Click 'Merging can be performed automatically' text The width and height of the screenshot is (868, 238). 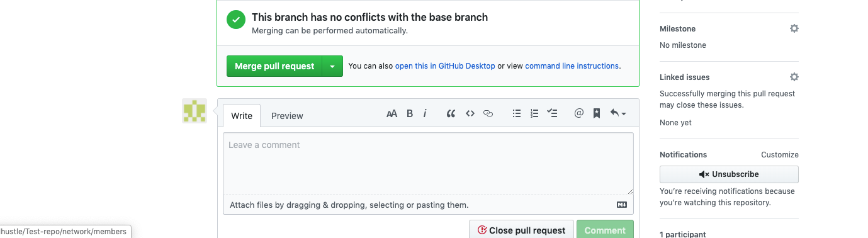329,30
